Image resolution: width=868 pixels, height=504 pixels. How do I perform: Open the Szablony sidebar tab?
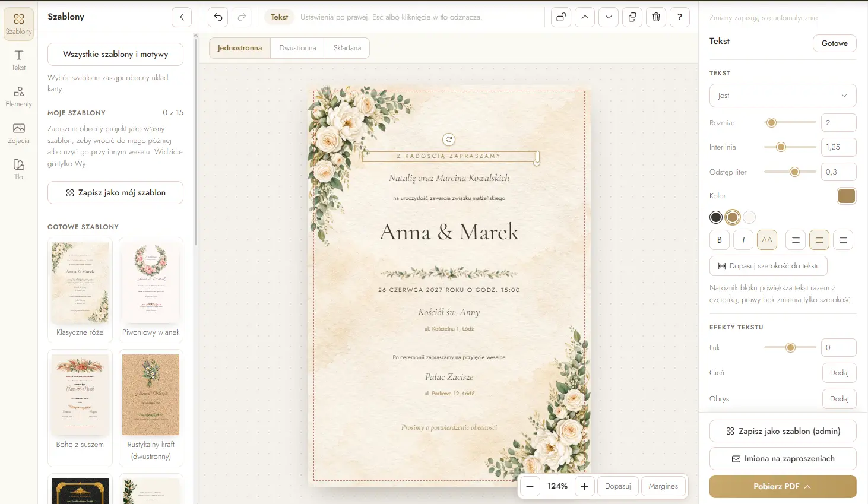pos(19,24)
